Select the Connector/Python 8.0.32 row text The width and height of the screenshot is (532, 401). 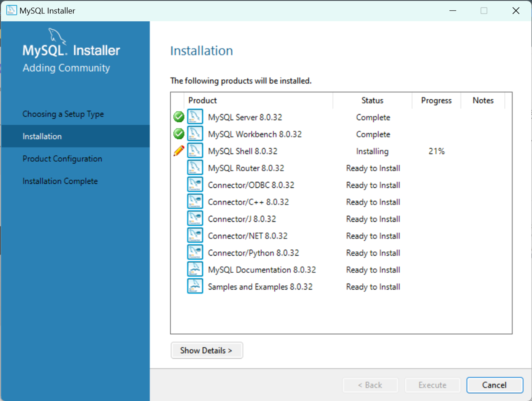(x=253, y=253)
